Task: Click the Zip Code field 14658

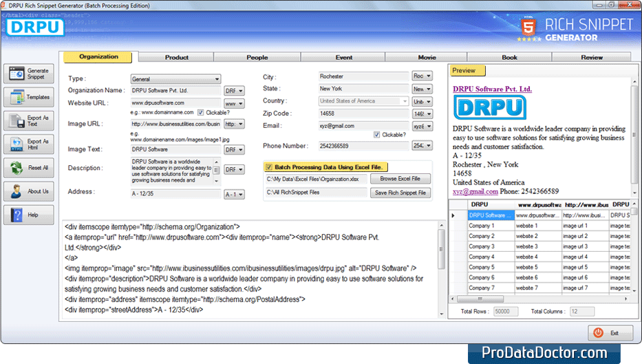Action: (x=363, y=114)
